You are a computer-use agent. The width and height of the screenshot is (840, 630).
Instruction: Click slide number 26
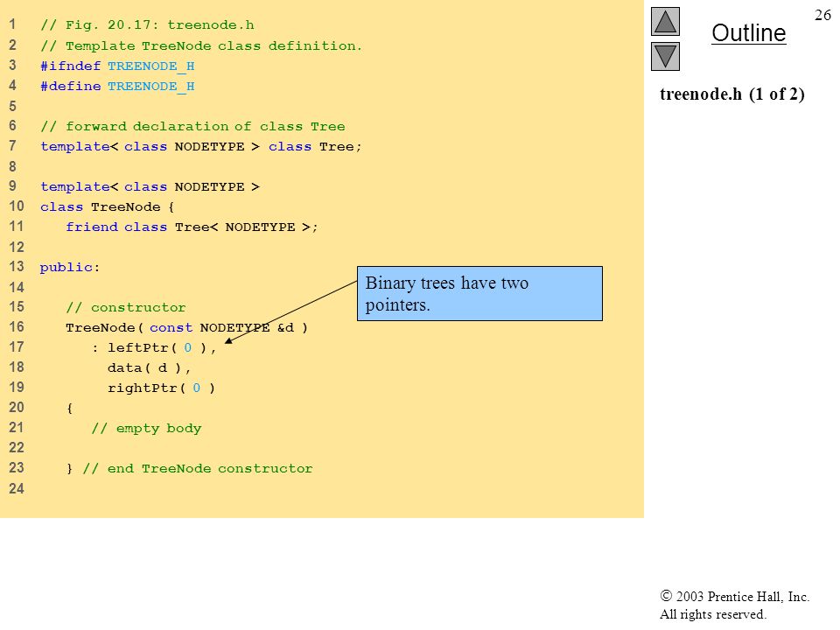[822, 15]
